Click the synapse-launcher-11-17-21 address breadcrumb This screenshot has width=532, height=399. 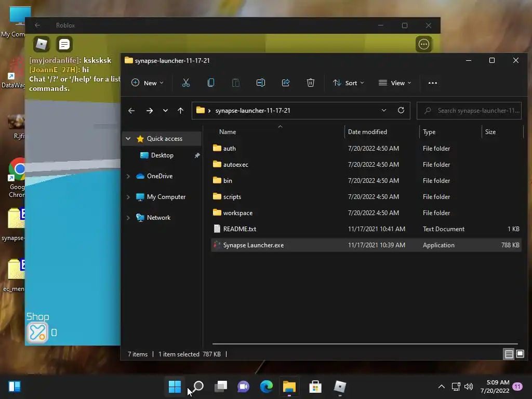[x=253, y=111]
